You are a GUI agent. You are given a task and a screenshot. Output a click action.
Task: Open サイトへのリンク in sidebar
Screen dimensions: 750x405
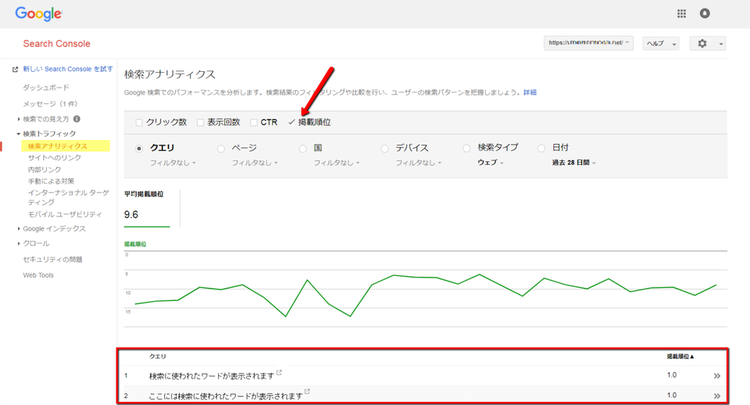point(55,158)
